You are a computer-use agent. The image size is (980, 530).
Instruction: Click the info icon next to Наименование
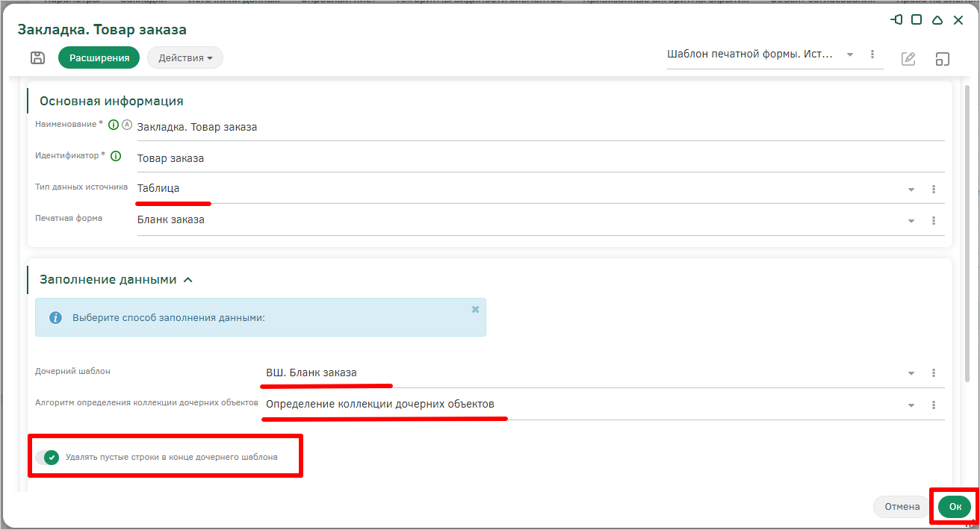(114, 125)
